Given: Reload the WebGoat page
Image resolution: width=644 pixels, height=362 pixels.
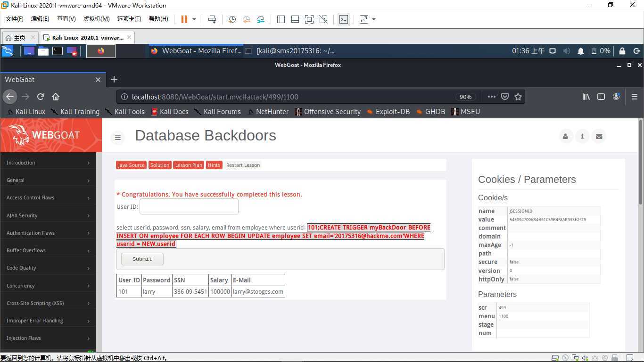Looking at the screenshot, I should coord(41,97).
